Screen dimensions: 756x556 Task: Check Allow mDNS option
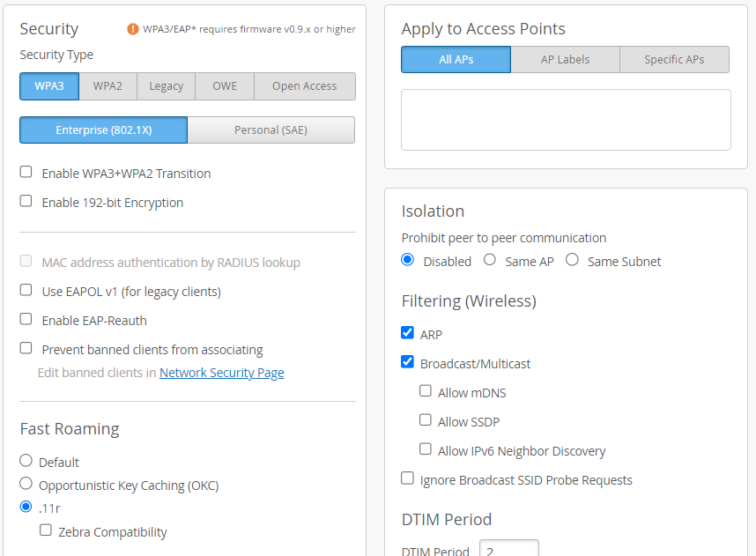point(426,391)
